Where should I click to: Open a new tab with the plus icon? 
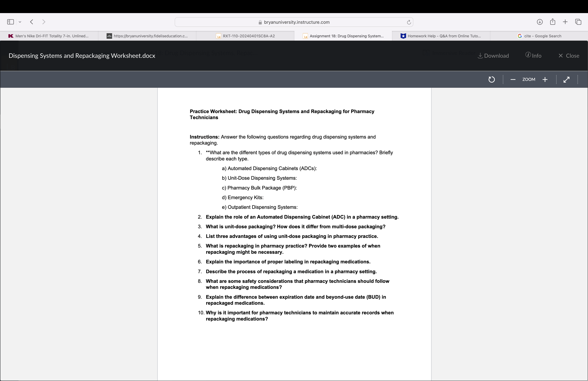565,22
